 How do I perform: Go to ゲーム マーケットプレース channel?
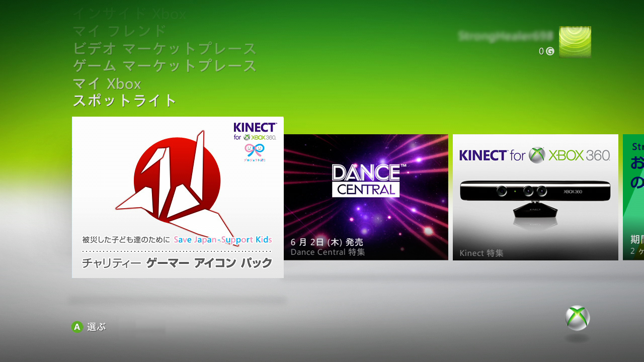coord(165,66)
